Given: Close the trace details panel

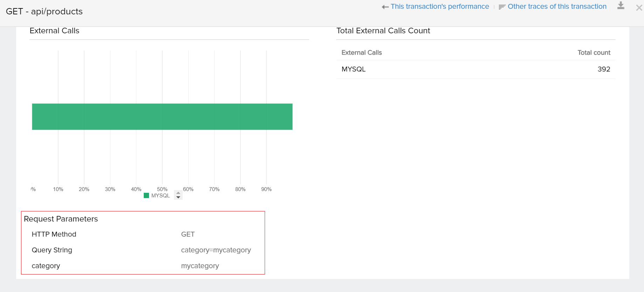Looking at the screenshot, I should click(639, 8).
